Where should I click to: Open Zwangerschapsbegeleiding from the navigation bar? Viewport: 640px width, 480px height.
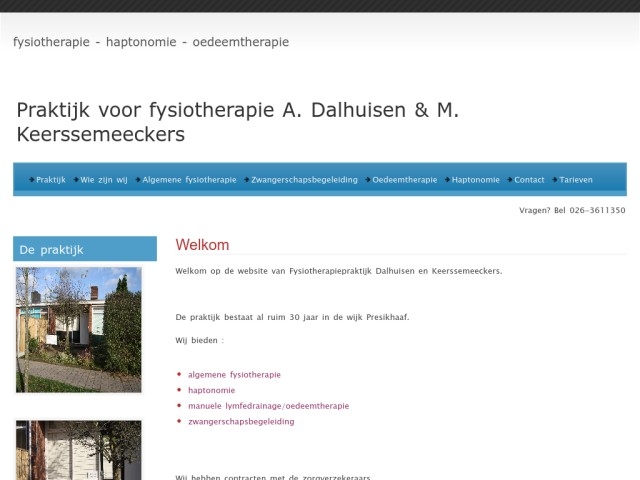(303, 180)
